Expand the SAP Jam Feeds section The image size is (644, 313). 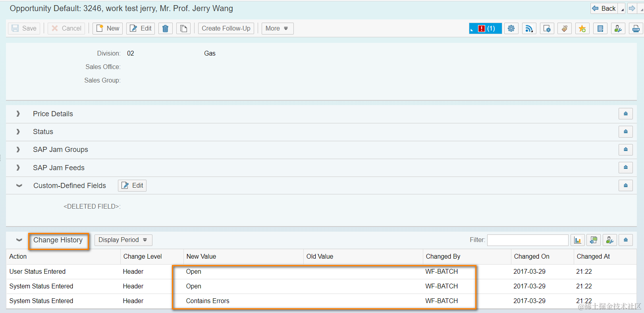pyautogui.click(x=18, y=168)
